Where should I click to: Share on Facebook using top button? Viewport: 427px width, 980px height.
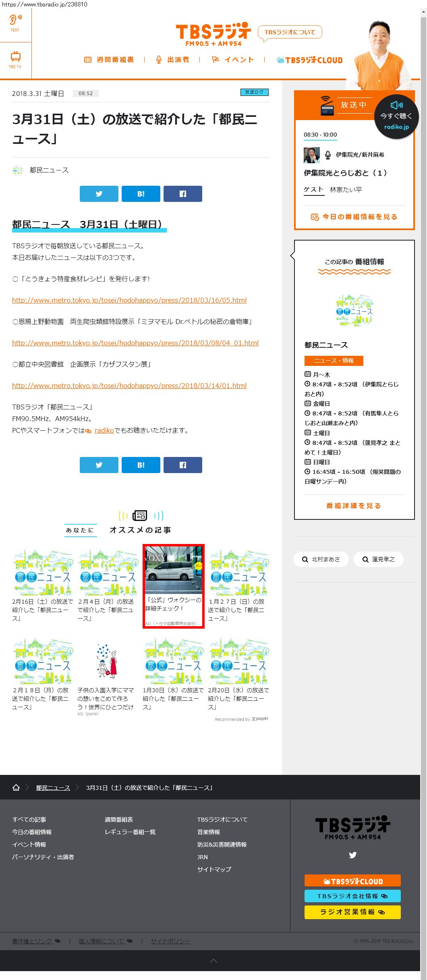[183, 194]
